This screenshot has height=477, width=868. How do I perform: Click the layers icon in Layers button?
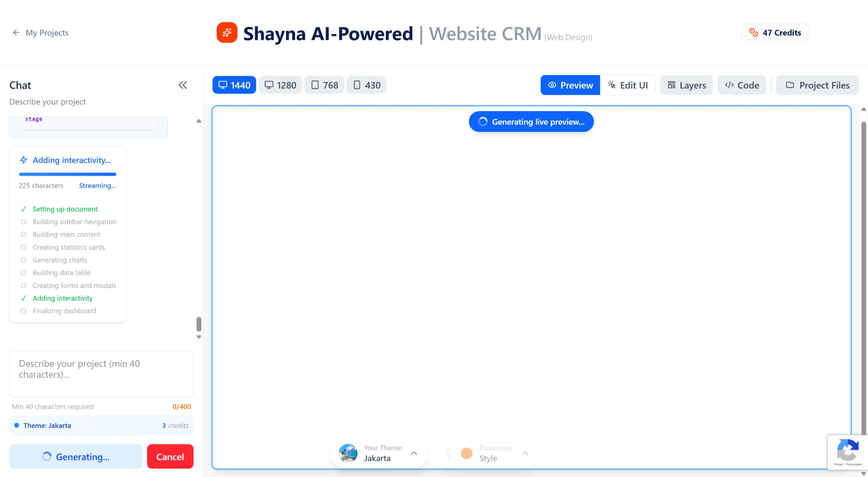671,85
